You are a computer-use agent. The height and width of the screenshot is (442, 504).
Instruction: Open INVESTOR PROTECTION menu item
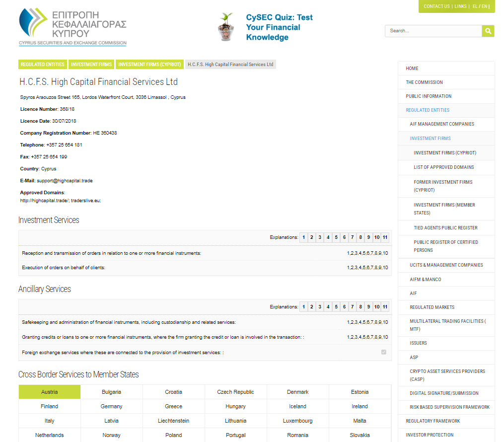(446, 435)
